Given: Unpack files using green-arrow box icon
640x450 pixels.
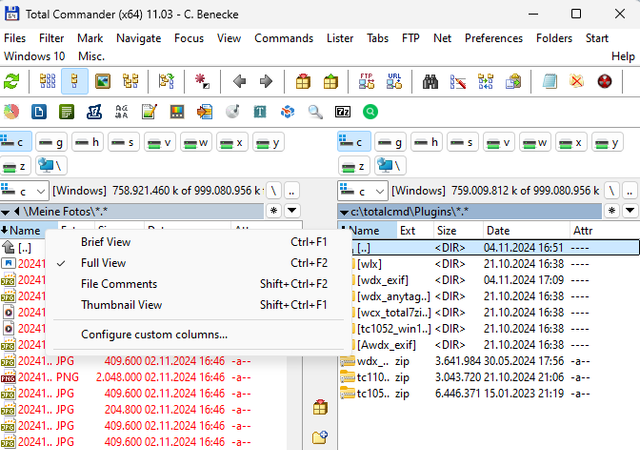Looking at the screenshot, I should [331, 81].
